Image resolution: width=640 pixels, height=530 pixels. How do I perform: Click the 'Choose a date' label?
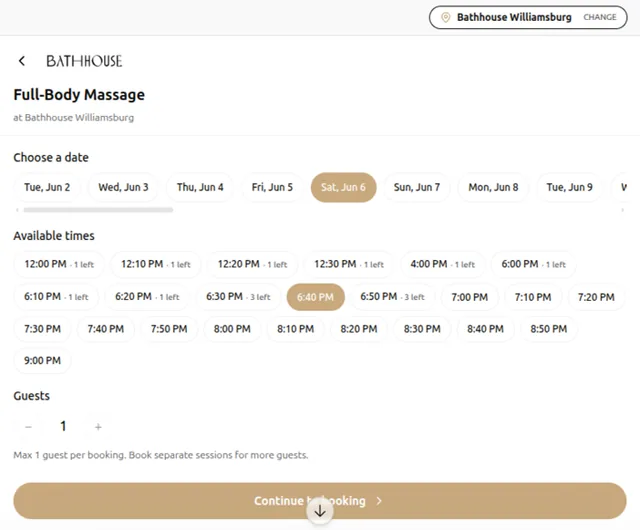click(x=51, y=158)
